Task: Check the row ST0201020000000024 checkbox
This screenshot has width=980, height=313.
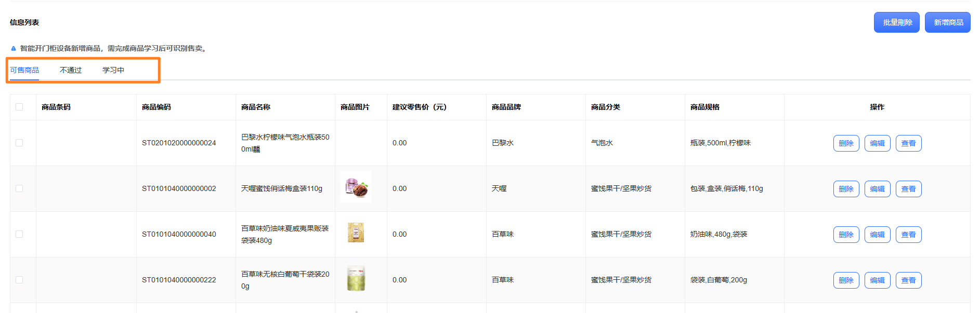Action: [x=19, y=143]
